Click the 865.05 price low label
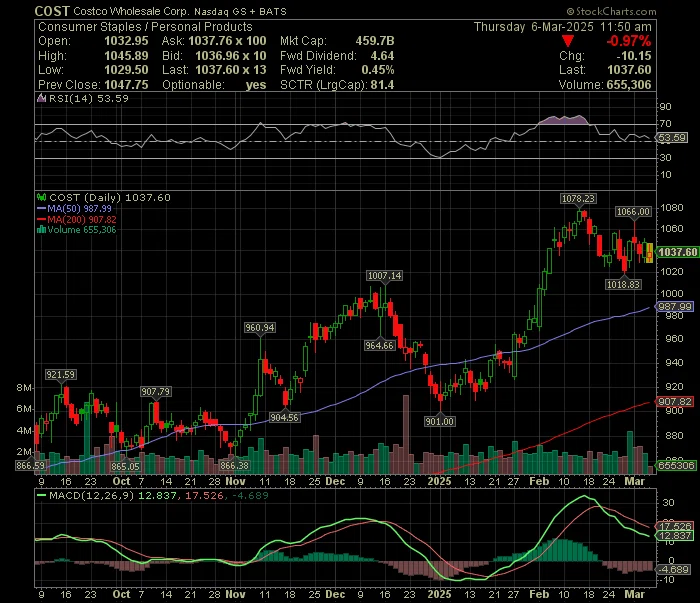 tap(125, 466)
